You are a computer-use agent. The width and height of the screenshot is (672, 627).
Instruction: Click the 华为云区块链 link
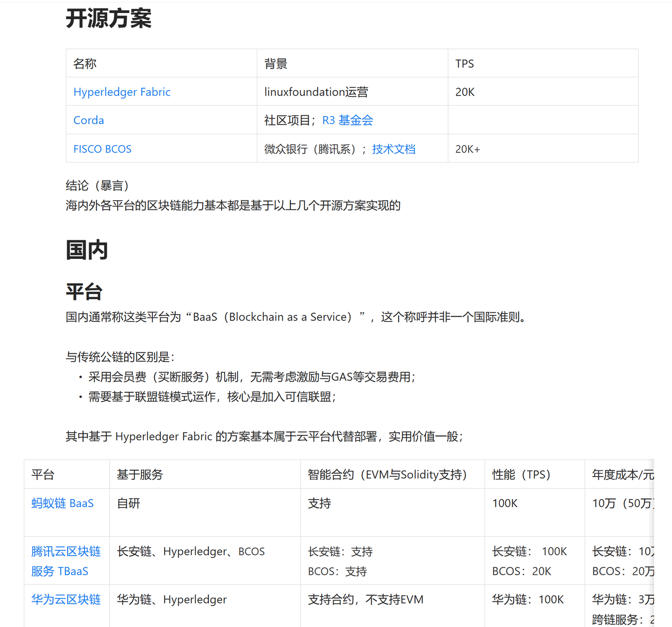(66, 599)
